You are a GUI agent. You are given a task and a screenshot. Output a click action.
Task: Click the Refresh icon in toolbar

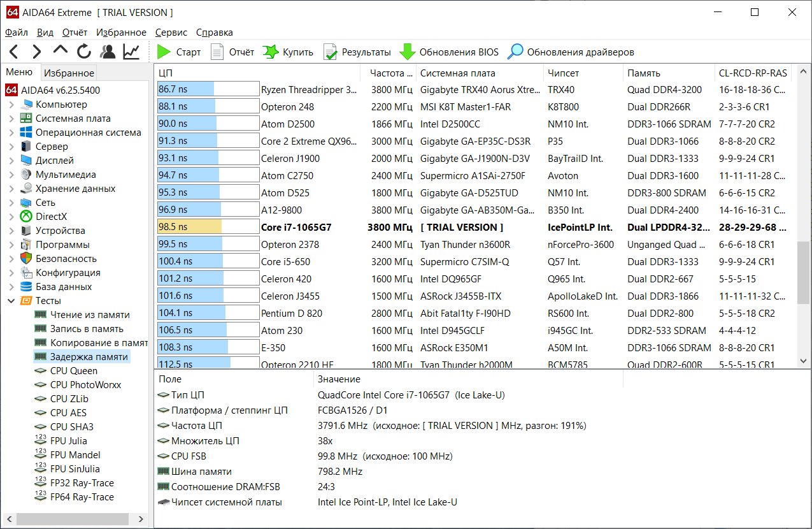pyautogui.click(x=84, y=52)
